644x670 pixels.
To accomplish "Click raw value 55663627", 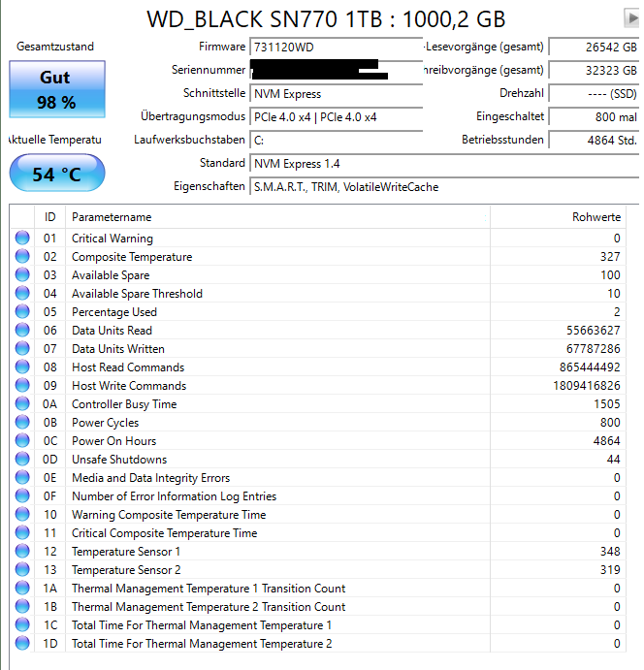I will tap(594, 331).
